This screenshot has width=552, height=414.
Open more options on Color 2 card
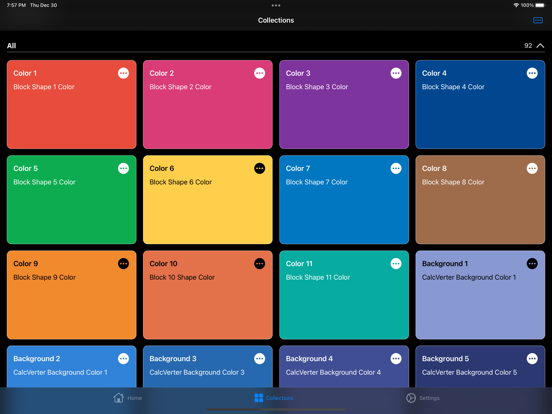(259, 73)
